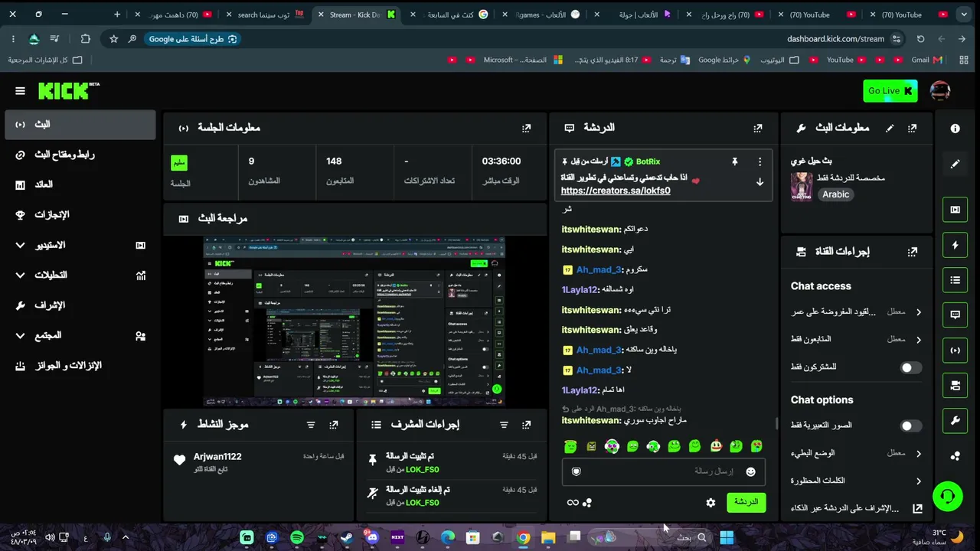Open Steam from the taskbar
The image size is (980, 551).
347,537
